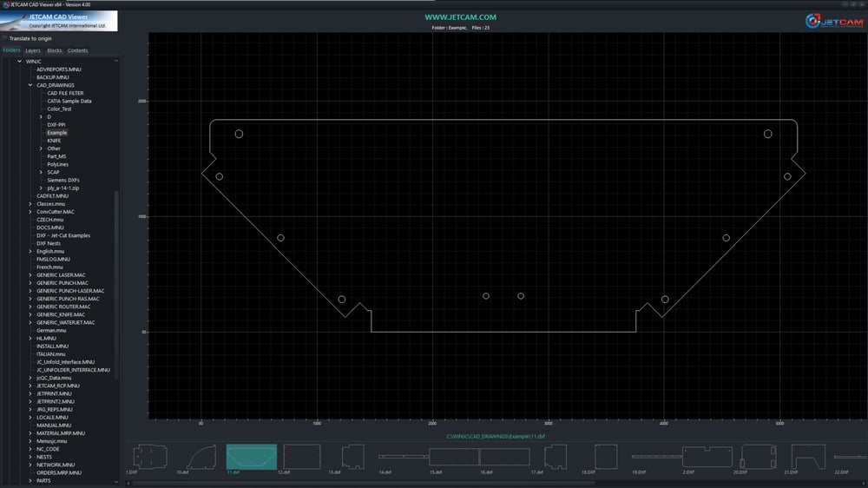Enable the Translate to origin checkbox
868x488 pixels.
click(5, 38)
